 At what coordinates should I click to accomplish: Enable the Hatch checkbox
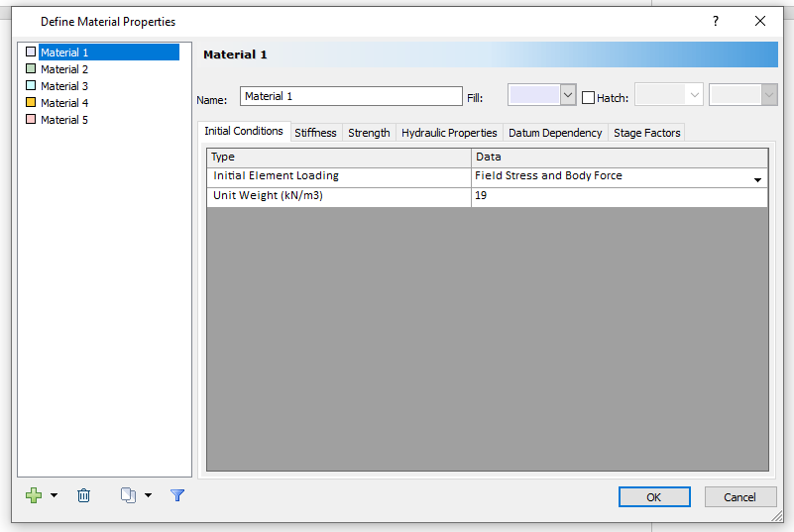(588, 98)
